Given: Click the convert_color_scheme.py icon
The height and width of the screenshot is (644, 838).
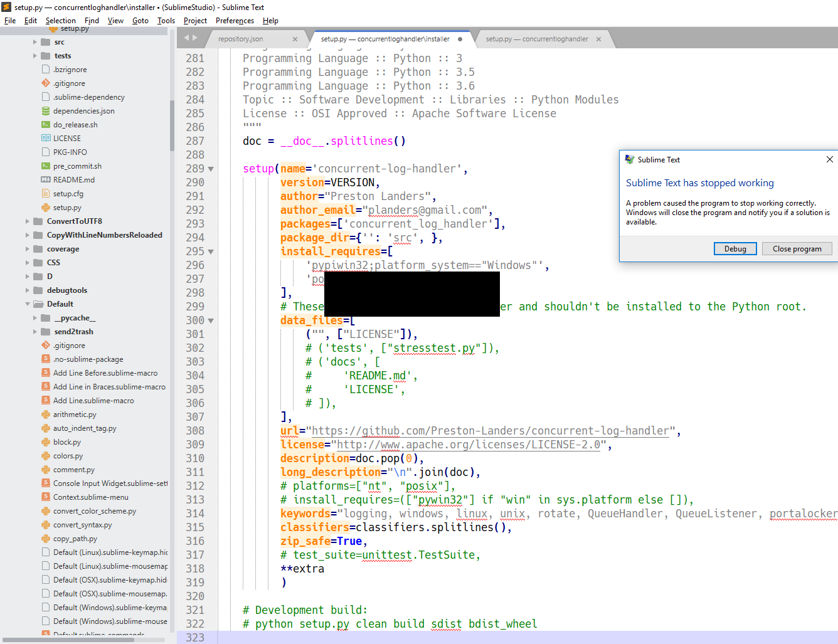Looking at the screenshot, I should coord(46,511).
